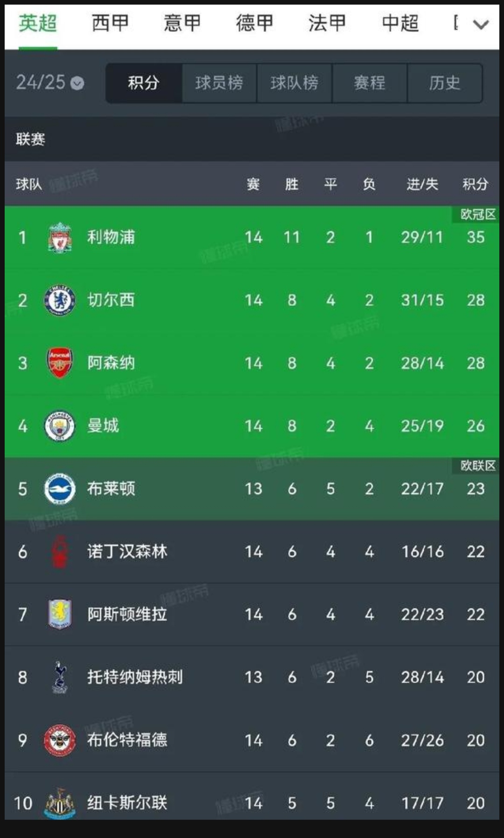Click the Chelsea club badge
Screen dimensions: 504x838
click(x=60, y=300)
